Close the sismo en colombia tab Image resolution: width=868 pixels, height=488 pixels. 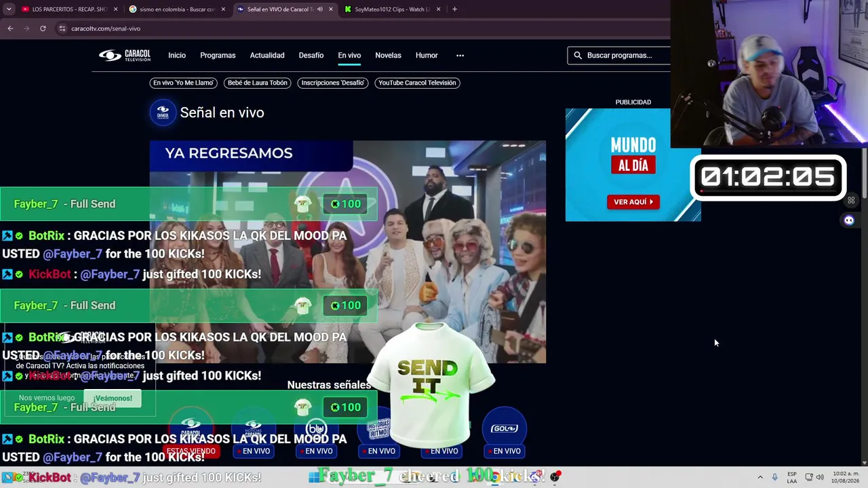[x=223, y=9]
